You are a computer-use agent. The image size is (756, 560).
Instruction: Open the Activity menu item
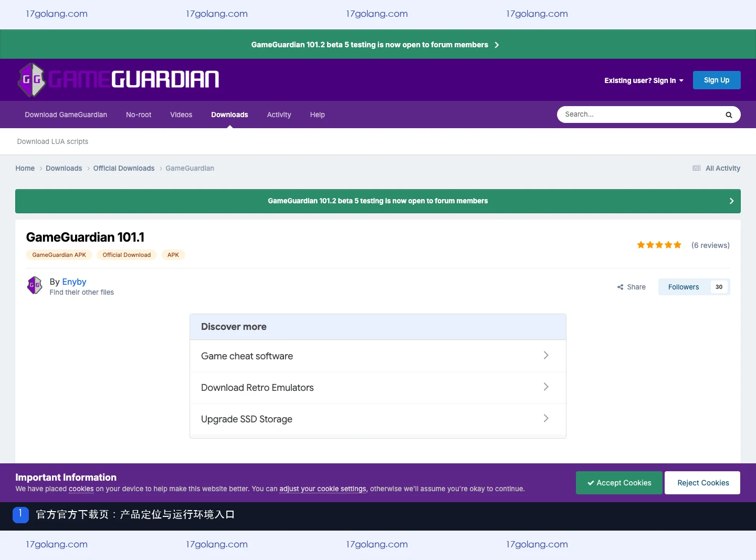coord(279,115)
